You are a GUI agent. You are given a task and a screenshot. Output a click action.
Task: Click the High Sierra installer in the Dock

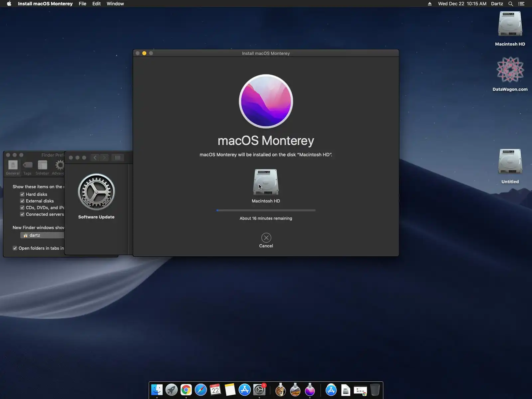click(x=295, y=390)
